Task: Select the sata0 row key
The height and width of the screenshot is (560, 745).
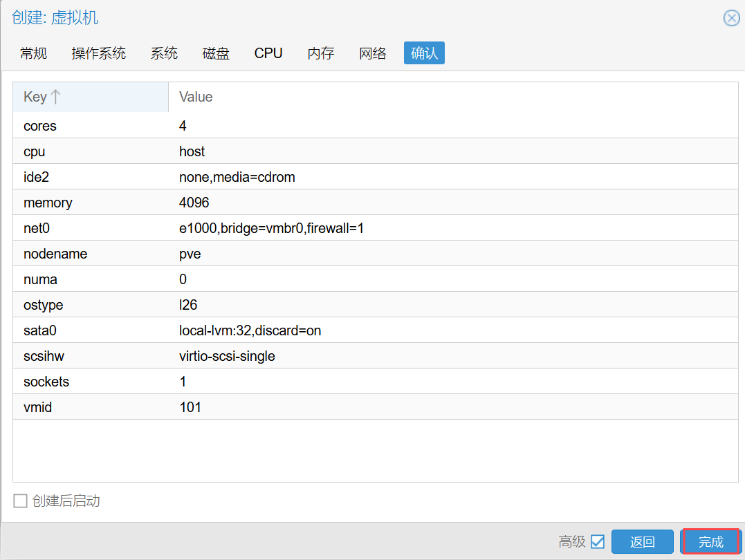Action: [x=40, y=330]
